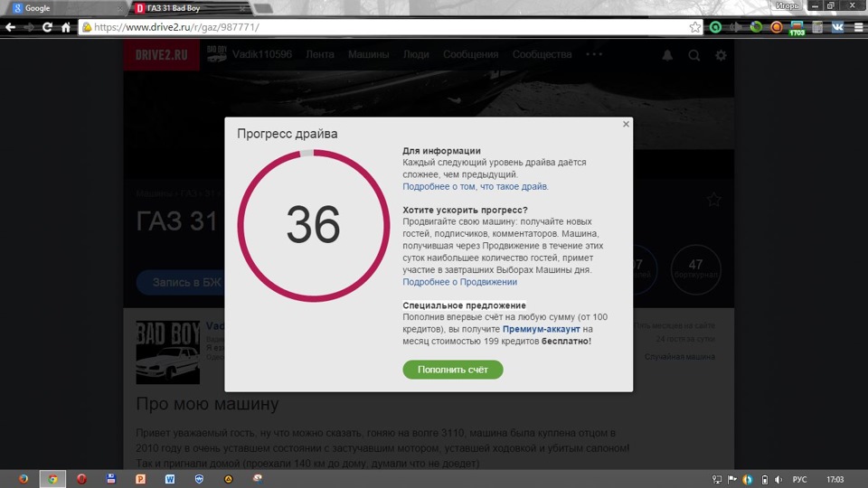
Task: Open the VK extension icon
Action: click(x=837, y=27)
